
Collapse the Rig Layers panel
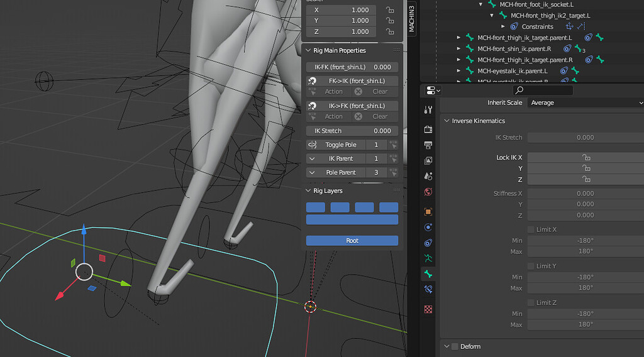click(x=308, y=190)
